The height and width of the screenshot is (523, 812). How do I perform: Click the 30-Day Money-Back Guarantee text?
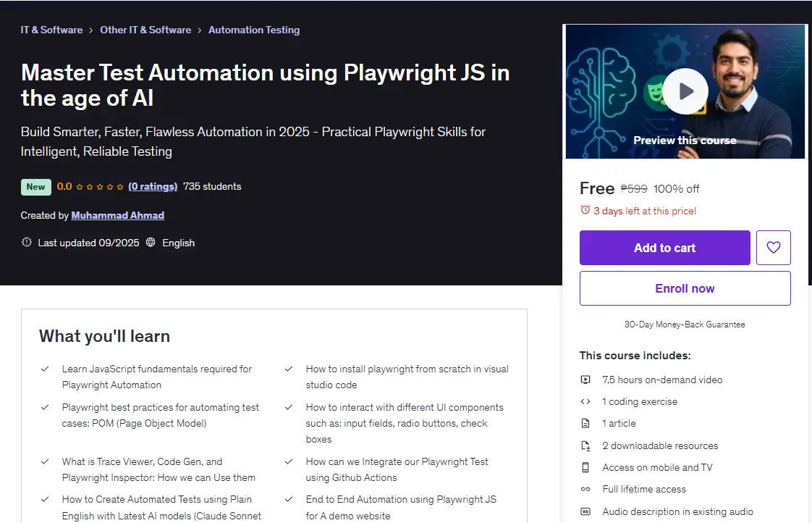(x=685, y=325)
